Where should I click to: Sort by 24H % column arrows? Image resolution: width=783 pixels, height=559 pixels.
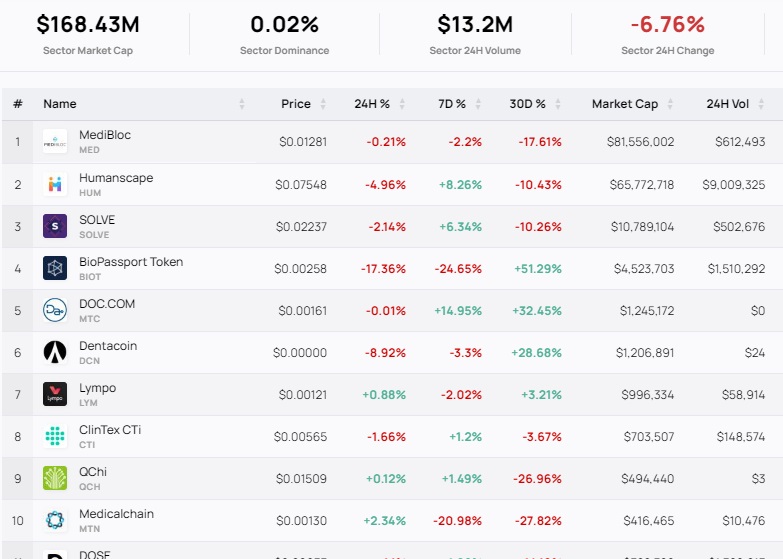pos(402,104)
